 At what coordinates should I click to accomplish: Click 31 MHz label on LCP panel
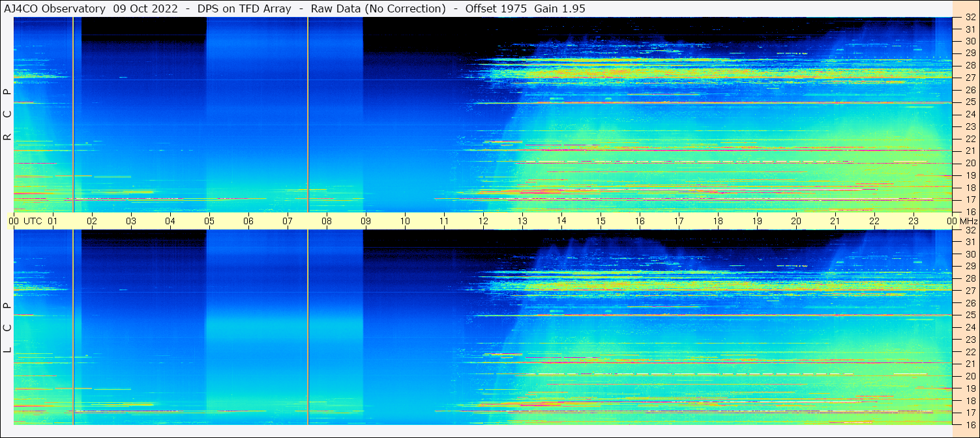coord(970,242)
